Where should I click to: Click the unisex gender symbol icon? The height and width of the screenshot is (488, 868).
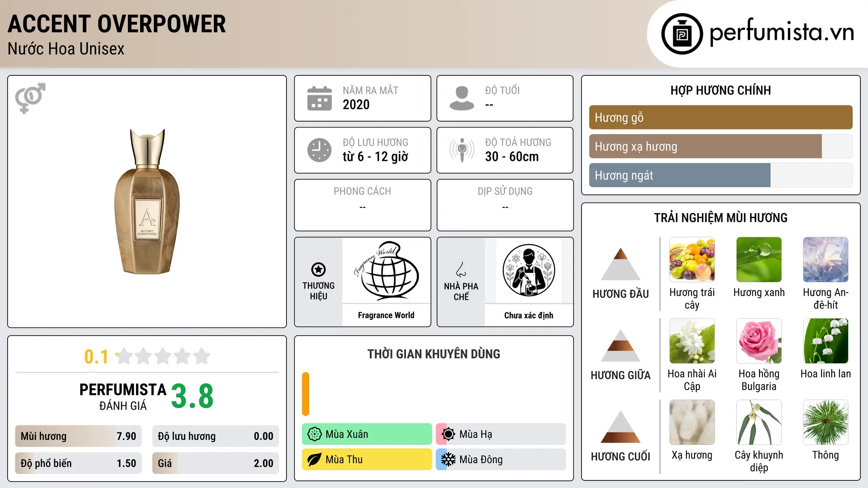[30, 98]
